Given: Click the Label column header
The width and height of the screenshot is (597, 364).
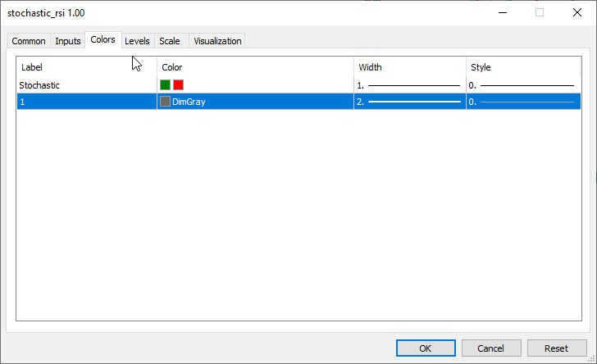Looking at the screenshot, I should pos(87,67).
